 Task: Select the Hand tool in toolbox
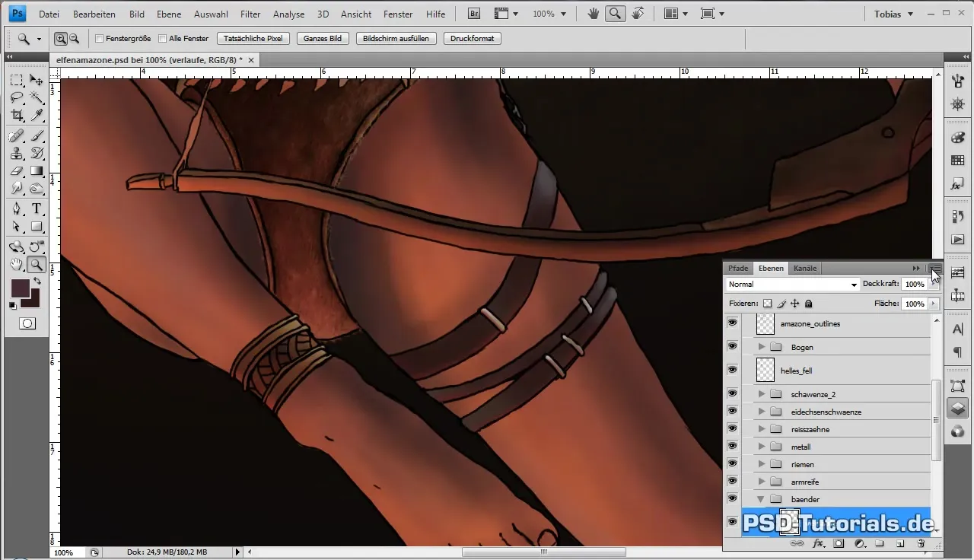pyautogui.click(x=17, y=265)
